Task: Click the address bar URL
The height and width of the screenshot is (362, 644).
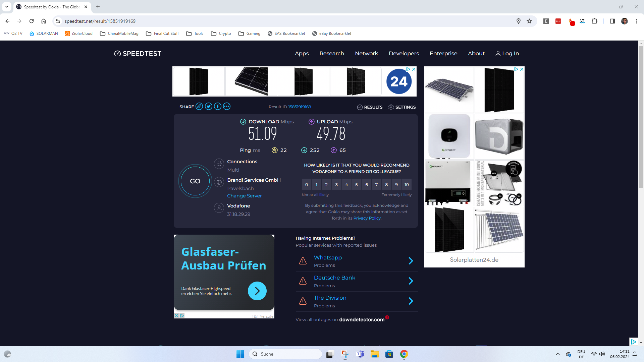Action: coord(100,21)
